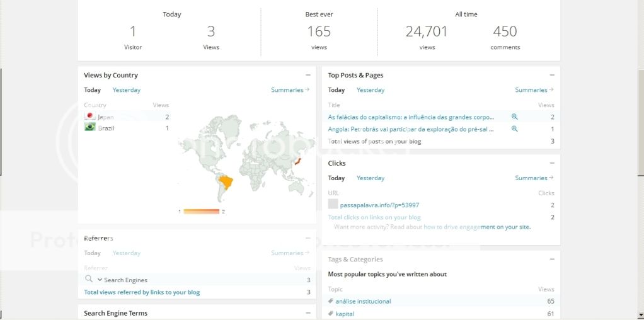Screen dimensions: 644x320
Task: Click the tag icon next to análise institucional
Action: pyautogui.click(x=331, y=301)
